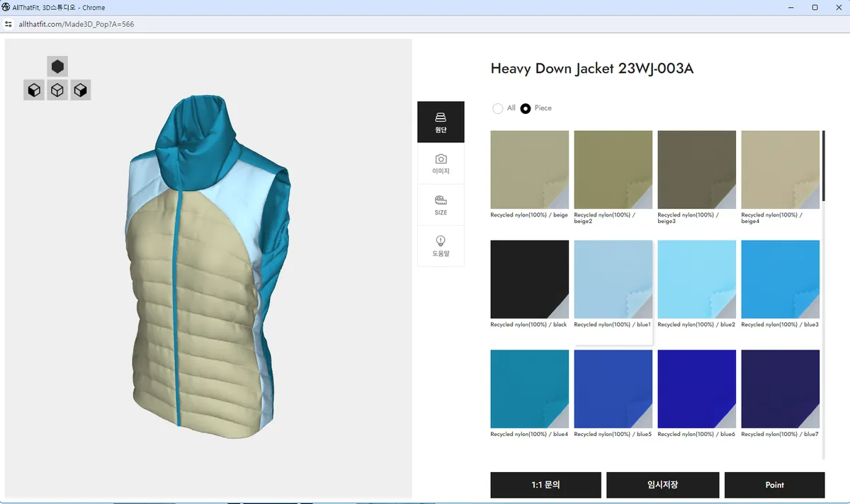Screen dimensions: 850x504
Task: Click the site info icon beside the URL
Action: (x=8, y=24)
